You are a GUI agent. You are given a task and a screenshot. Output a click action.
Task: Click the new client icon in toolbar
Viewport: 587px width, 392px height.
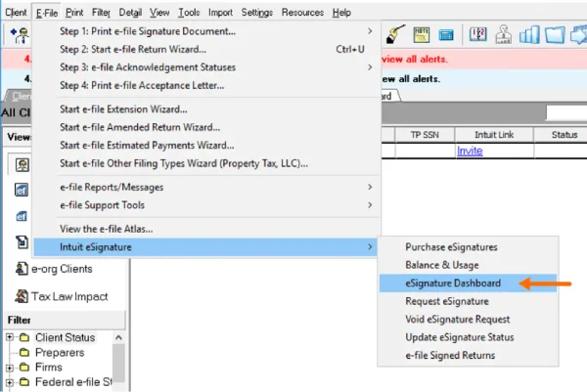[x=20, y=35]
